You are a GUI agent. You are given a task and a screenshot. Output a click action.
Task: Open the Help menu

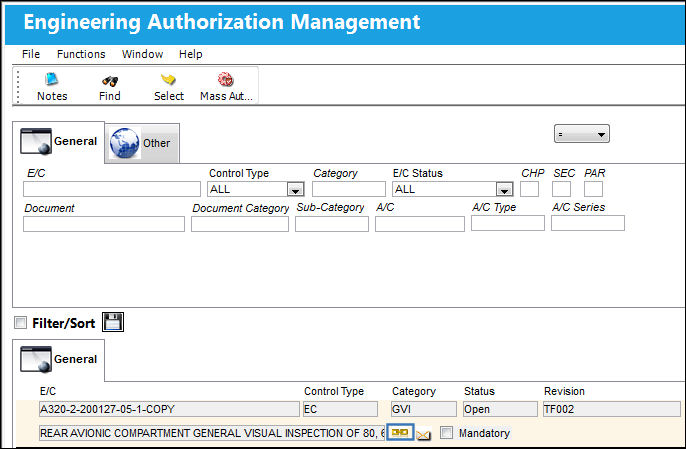coord(191,54)
